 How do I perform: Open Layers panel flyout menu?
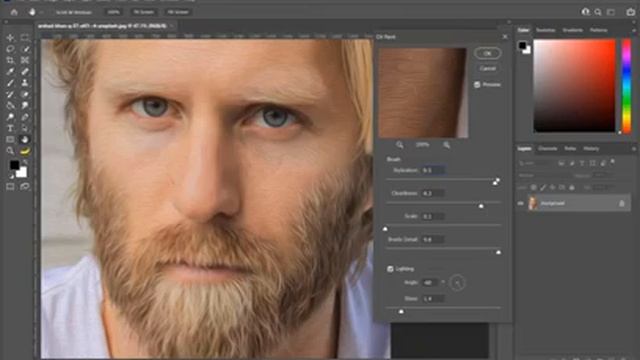(634, 149)
